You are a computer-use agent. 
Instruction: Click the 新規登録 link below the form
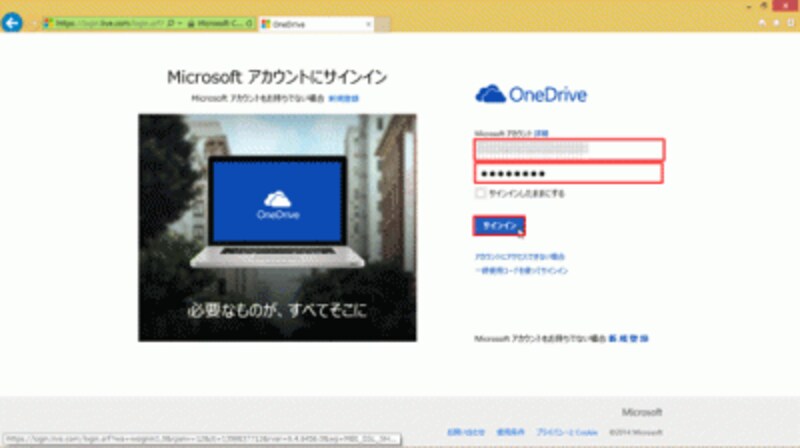tap(629, 338)
